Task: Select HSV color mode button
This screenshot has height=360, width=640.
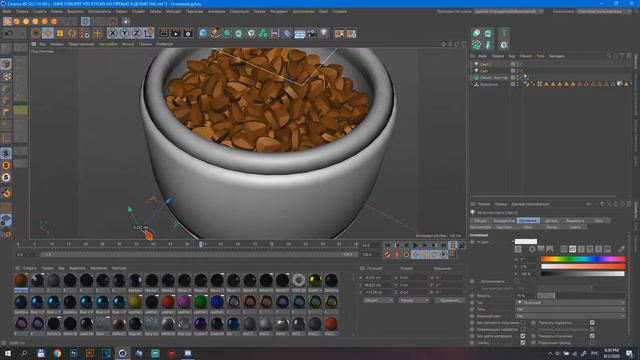Action: tap(573, 249)
